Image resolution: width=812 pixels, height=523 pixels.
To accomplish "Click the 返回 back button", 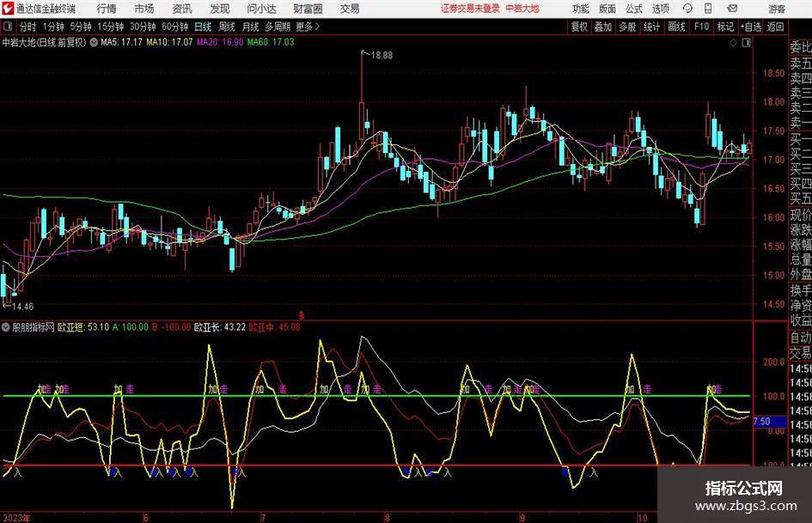I will [775, 27].
